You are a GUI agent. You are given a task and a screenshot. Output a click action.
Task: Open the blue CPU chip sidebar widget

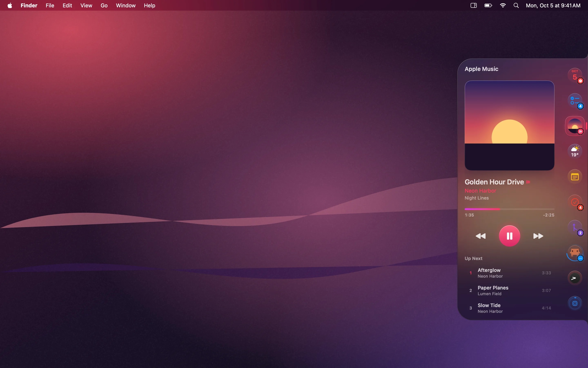click(x=575, y=303)
